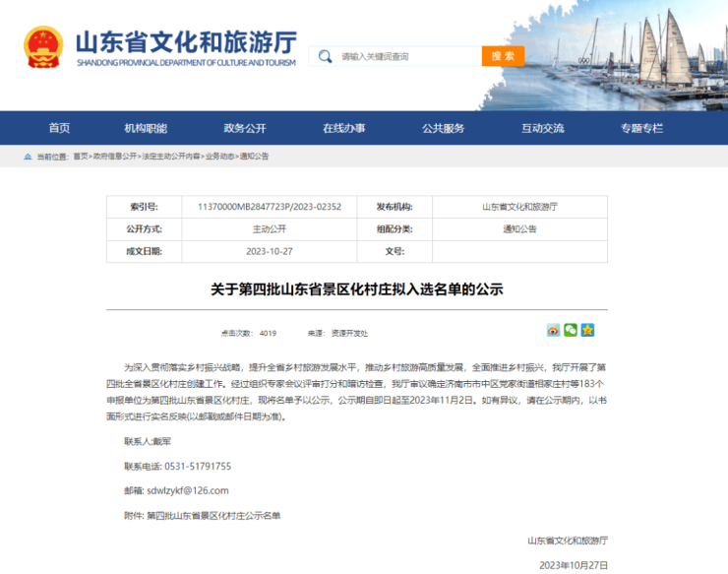The height and width of the screenshot is (574, 728).
Task: Select 在线办事 from the navigation bar
Action: pyautogui.click(x=343, y=128)
